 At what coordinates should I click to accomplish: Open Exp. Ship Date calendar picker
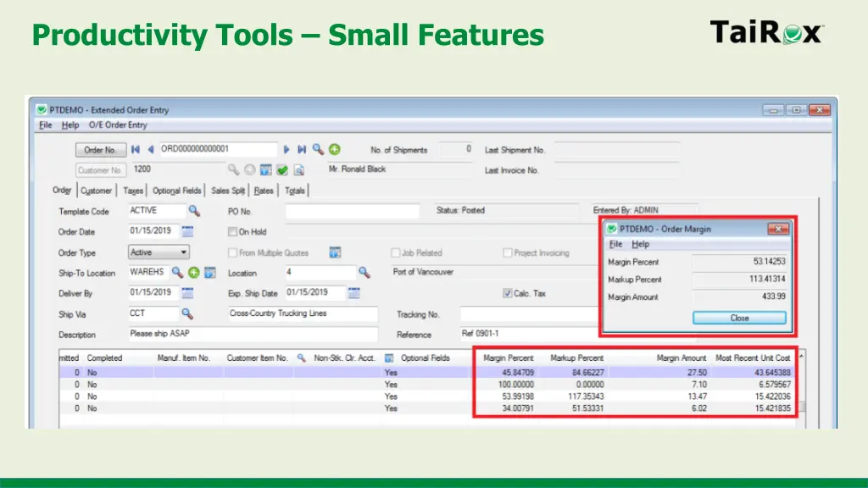[354, 292]
